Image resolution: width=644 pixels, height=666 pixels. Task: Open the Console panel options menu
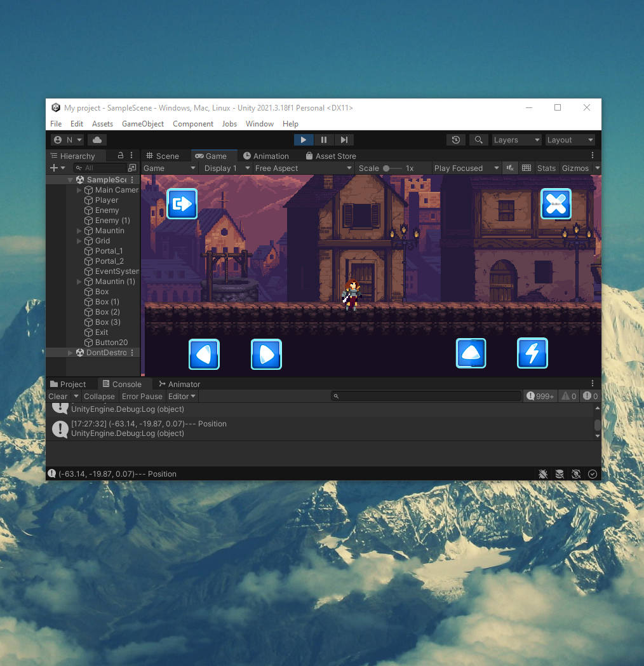(593, 384)
